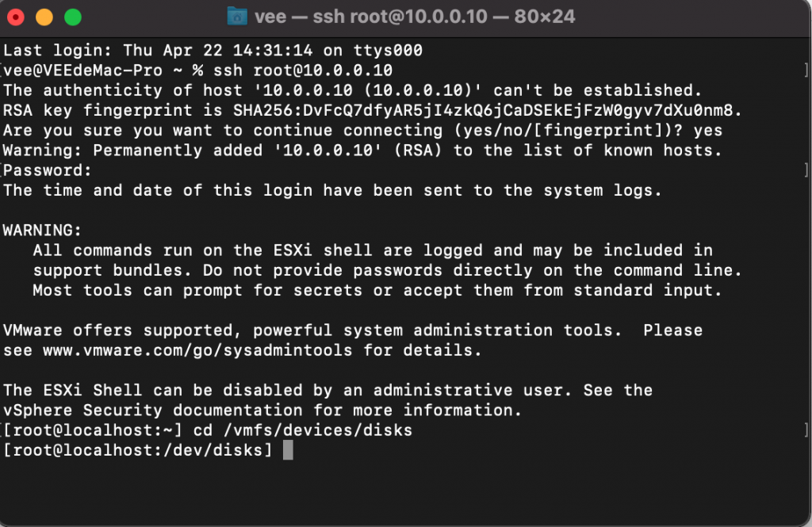
Task: Close the ssh terminal window
Action: pyautogui.click(x=16, y=17)
